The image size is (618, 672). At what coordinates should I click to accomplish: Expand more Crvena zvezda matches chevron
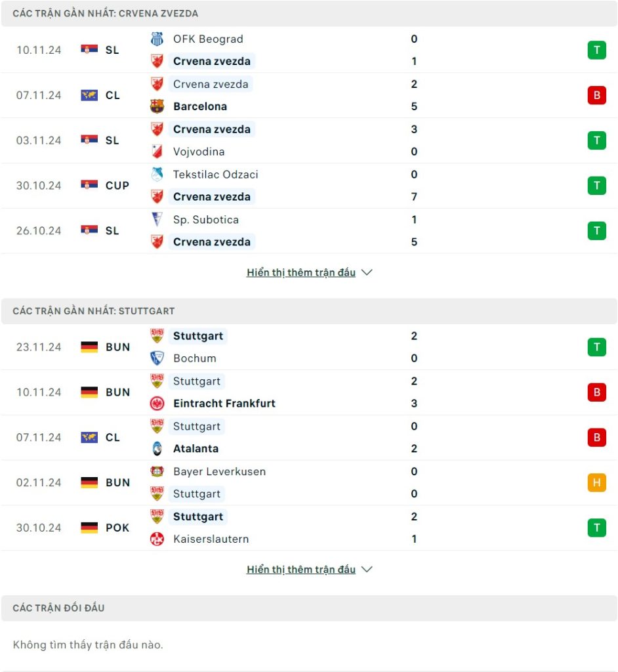(x=367, y=272)
